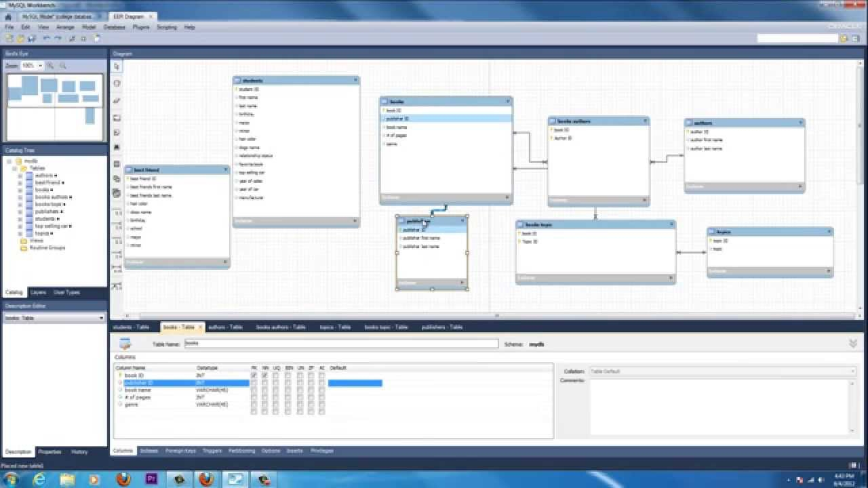Select the place new view tool
The image size is (868, 488).
[117, 179]
